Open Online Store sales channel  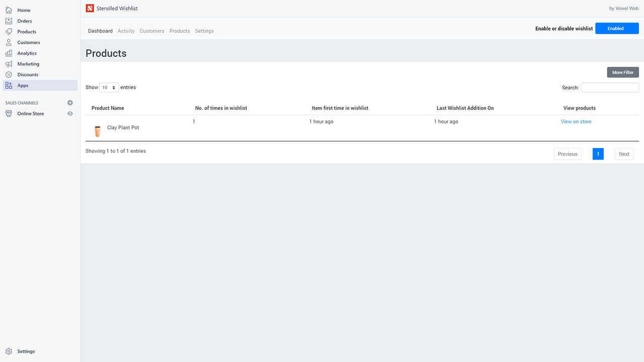(x=31, y=114)
